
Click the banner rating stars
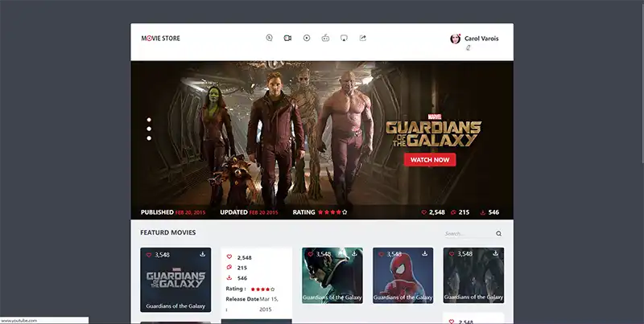[332, 212]
